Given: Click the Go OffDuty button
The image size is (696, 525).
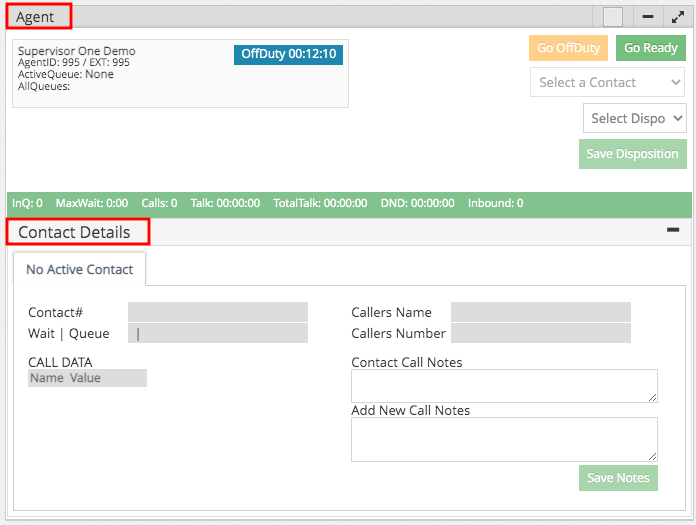Looking at the screenshot, I should point(568,47).
